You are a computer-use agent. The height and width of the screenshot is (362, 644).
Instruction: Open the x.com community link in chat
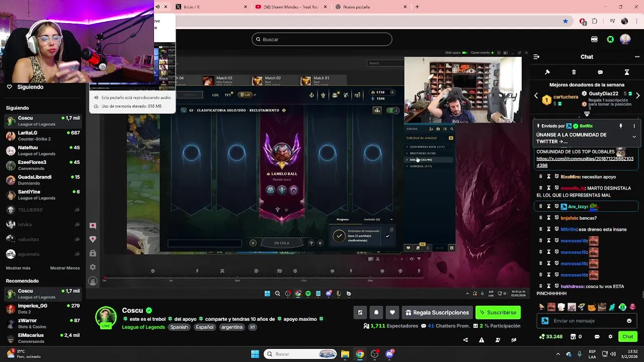[x=585, y=162]
